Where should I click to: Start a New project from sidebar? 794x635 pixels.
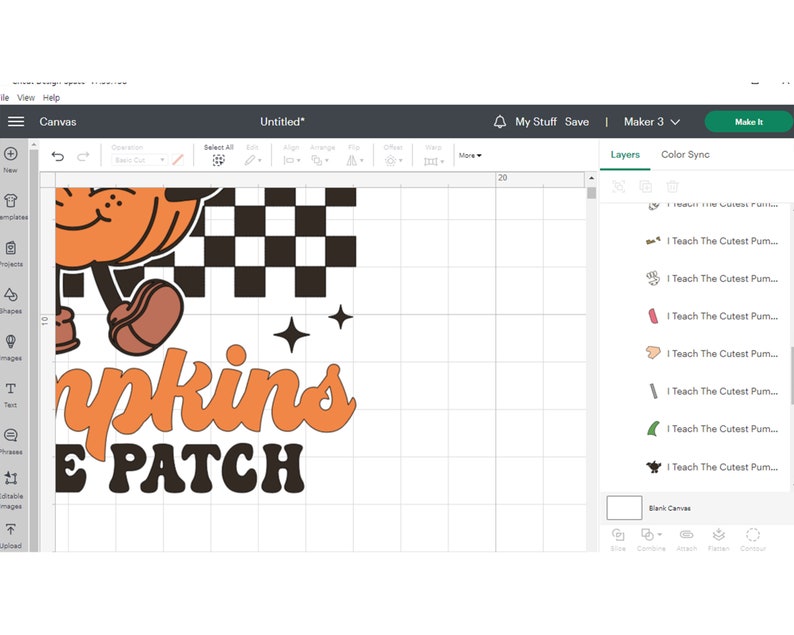pyautogui.click(x=11, y=160)
